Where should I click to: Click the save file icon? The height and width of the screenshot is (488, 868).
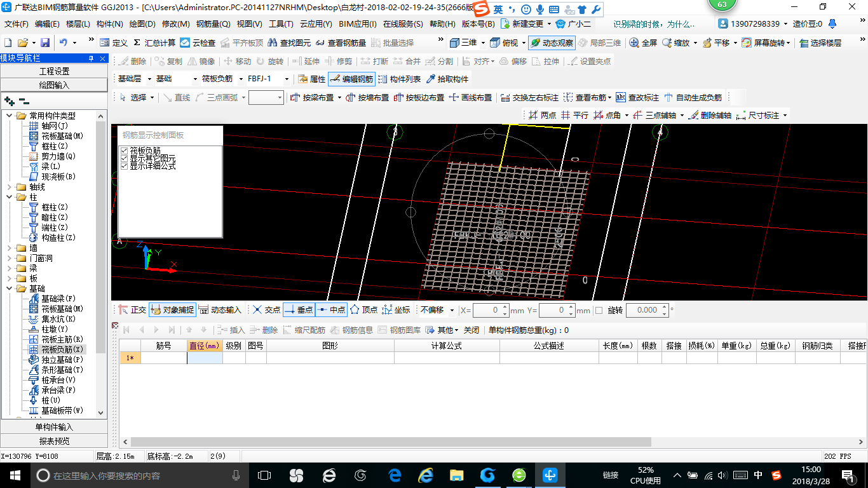pos(45,43)
